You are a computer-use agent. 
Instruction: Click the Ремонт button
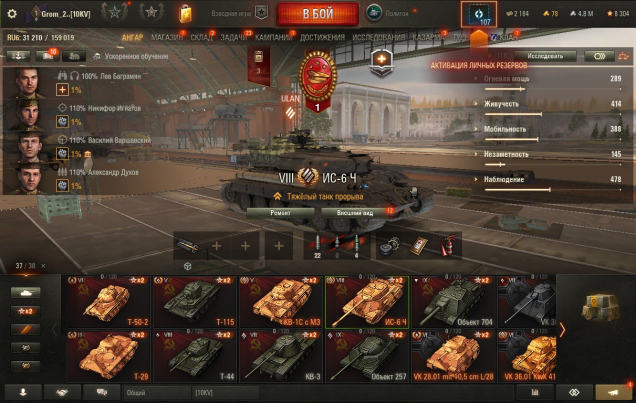click(280, 213)
